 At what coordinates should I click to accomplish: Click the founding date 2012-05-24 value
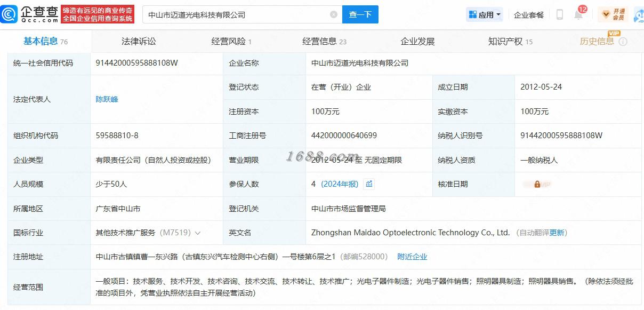(541, 87)
